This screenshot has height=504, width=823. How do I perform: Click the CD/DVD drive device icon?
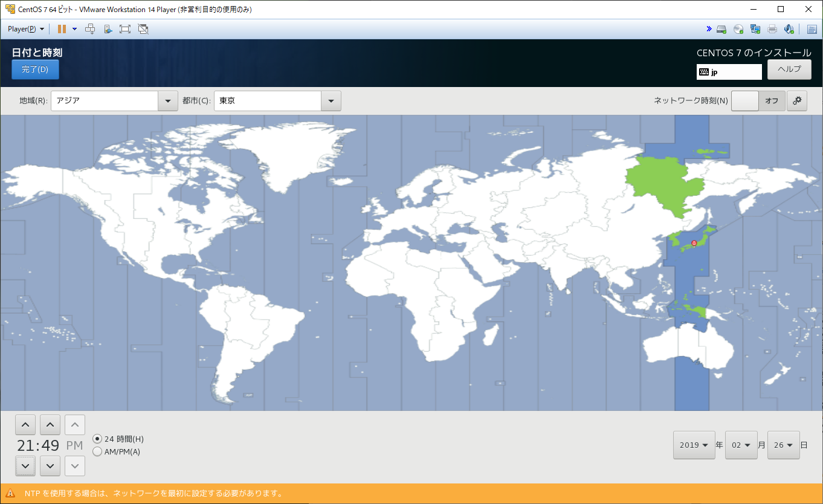(738, 29)
